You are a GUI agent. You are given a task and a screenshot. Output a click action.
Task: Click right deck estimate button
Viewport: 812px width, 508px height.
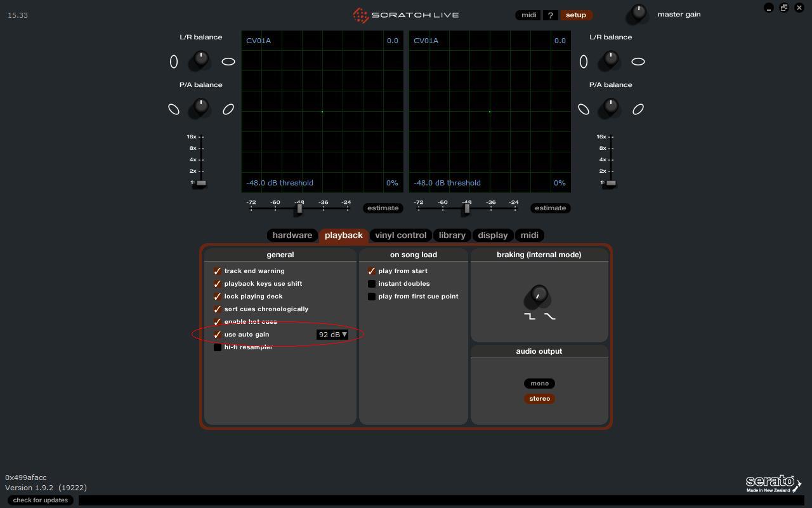pos(550,208)
